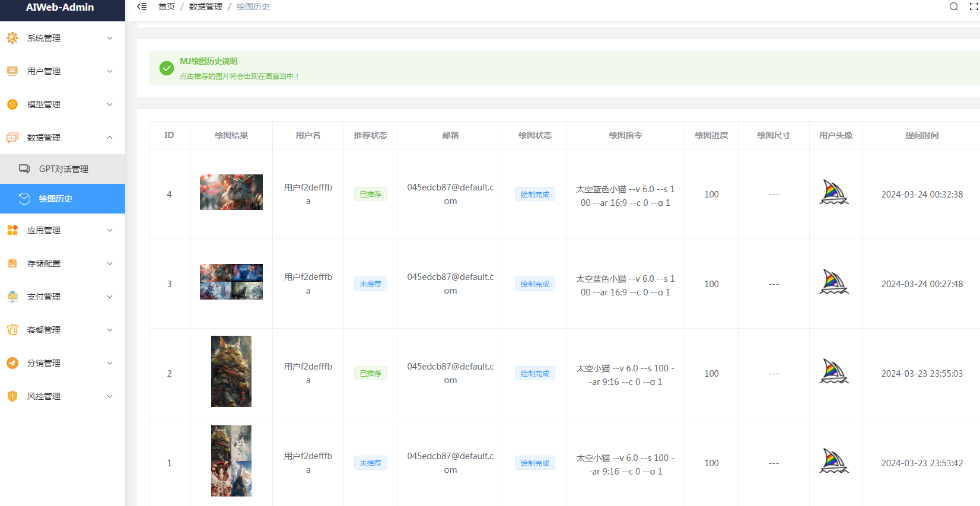The height and width of the screenshot is (506, 980).
Task: Open the collage thumbnail for ID 3
Action: (x=231, y=282)
